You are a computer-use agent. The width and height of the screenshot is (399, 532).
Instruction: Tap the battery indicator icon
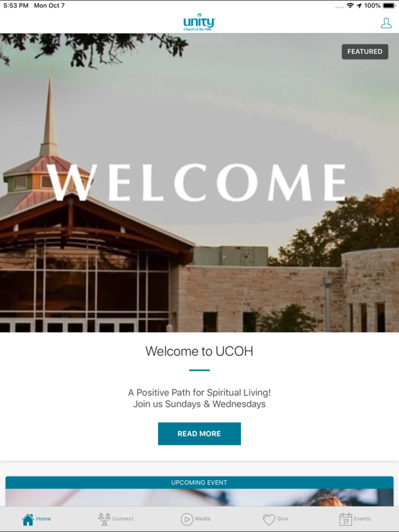tap(389, 6)
